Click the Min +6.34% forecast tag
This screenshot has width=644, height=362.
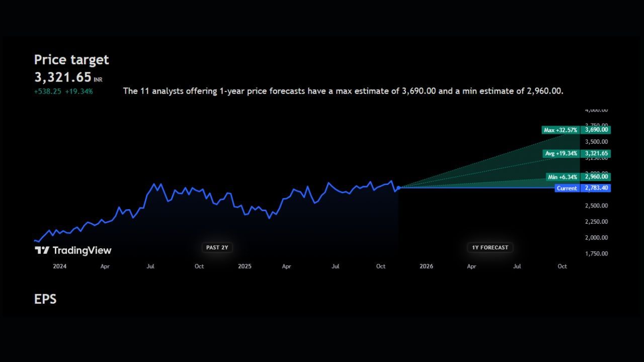click(x=562, y=177)
